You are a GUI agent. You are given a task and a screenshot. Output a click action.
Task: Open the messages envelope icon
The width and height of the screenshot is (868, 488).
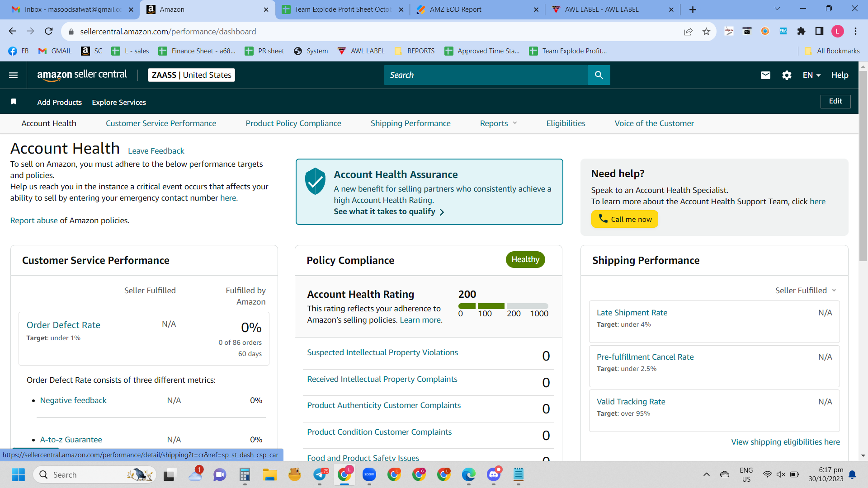[765, 75]
